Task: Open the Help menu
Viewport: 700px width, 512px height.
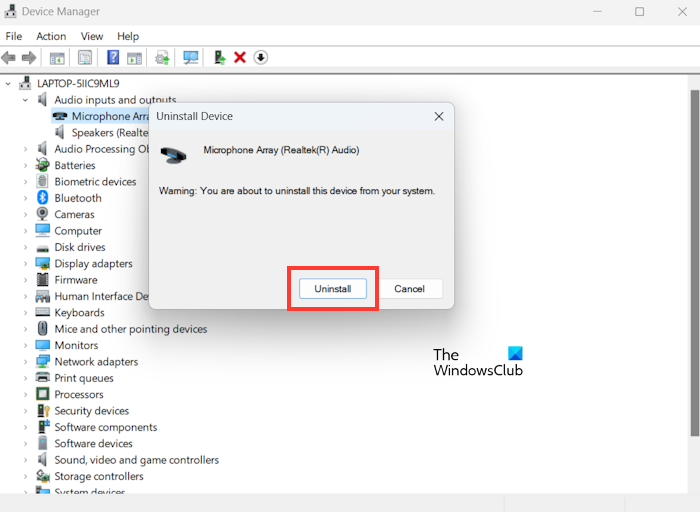Action: tap(128, 36)
